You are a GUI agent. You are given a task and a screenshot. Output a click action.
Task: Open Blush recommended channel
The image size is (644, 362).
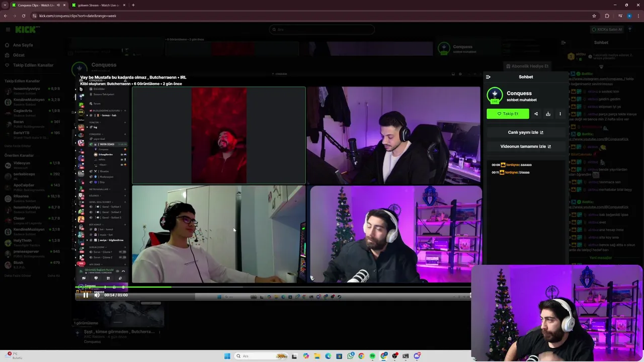click(x=32, y=264)
